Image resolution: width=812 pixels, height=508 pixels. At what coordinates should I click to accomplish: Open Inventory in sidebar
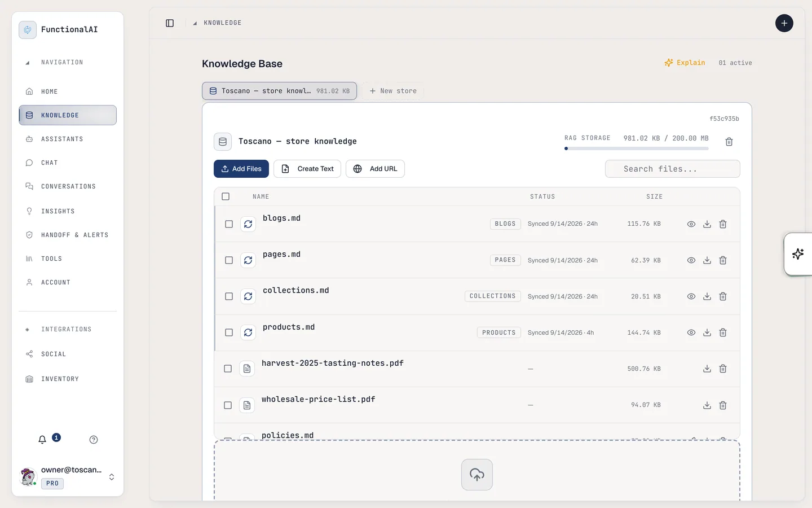68,379
